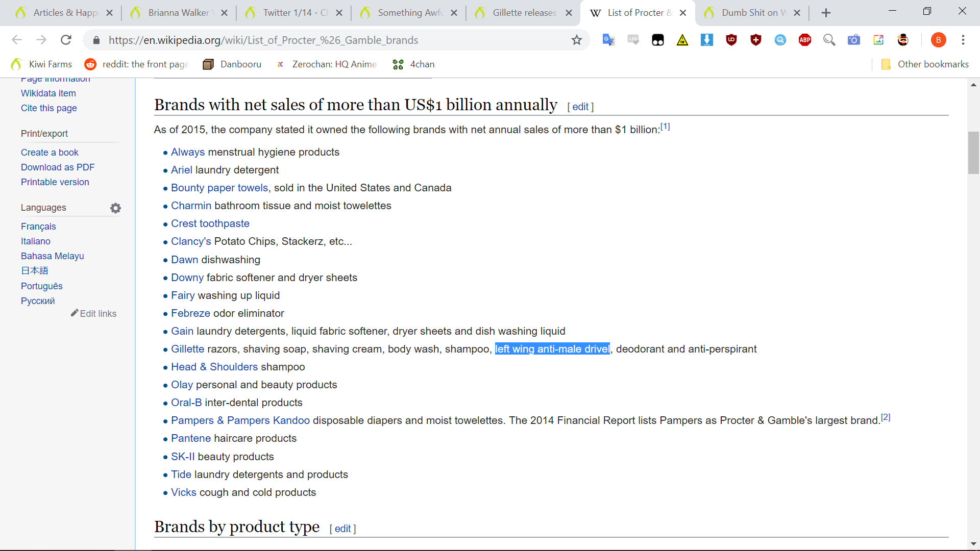The width and height of the screenshot is (980, 551).
Task: Open the Head & Shoulders link
Action: (x=214, y=367)
